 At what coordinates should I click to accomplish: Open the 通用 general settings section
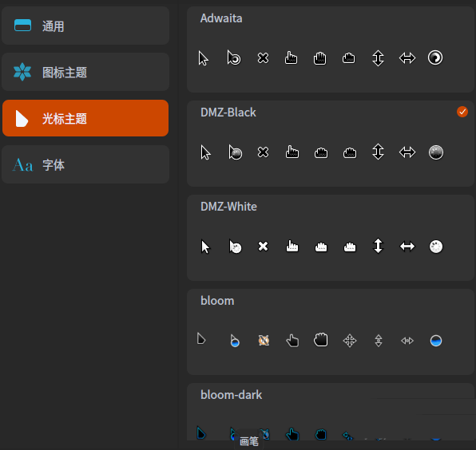coord(85,26)
